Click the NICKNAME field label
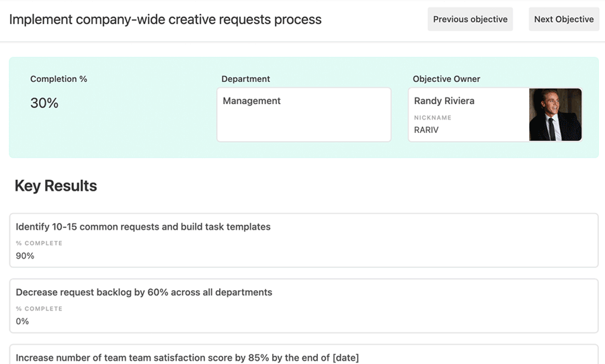This screenshot has width=605, height=364. pyautogui.click(x=433, y=118)
